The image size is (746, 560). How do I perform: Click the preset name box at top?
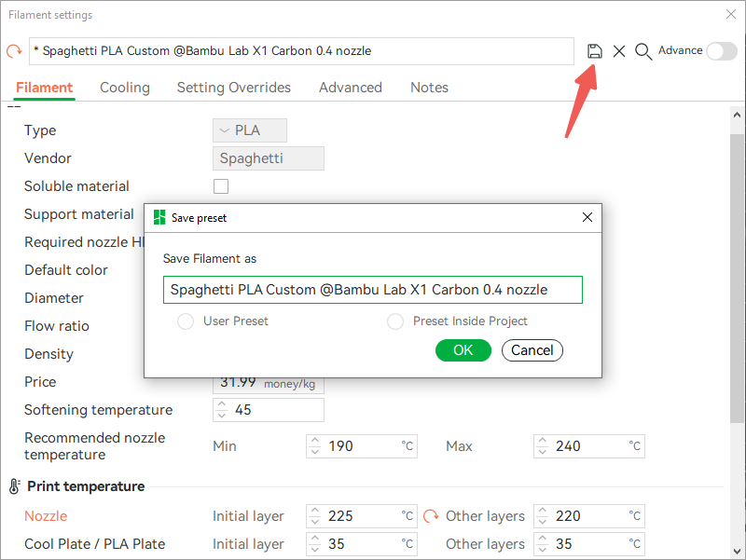[301, 51]
